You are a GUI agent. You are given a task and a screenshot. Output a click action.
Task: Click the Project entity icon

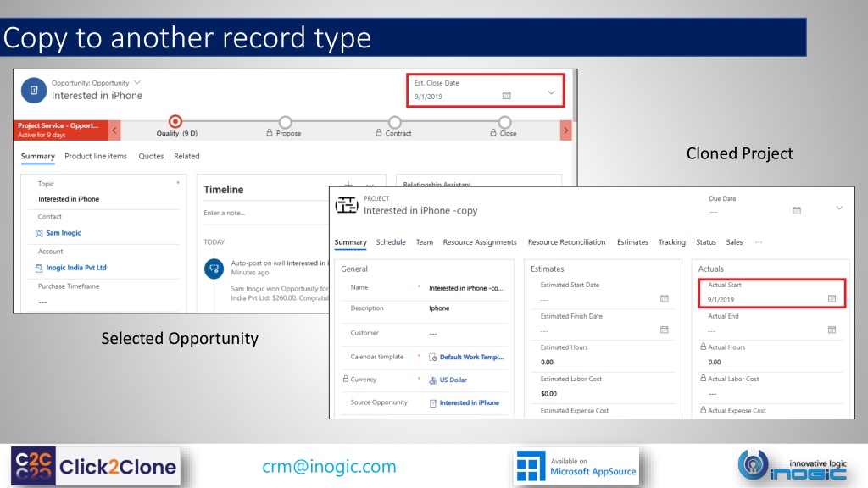click(347, 205)
